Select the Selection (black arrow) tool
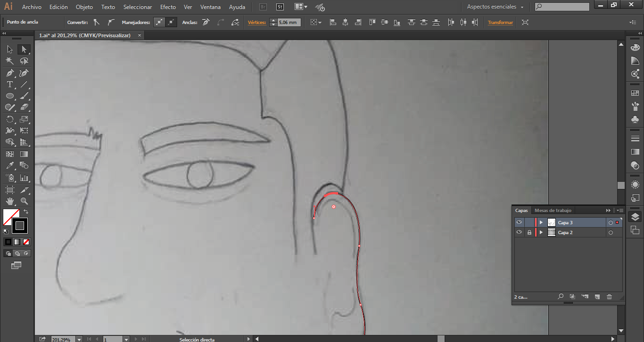 click(x=10, y=49)
